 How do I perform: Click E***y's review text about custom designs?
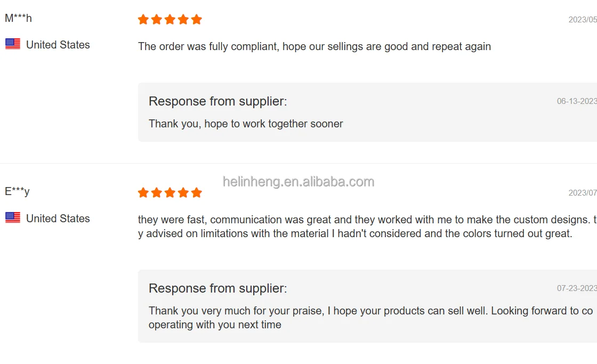tap(354, 227)
